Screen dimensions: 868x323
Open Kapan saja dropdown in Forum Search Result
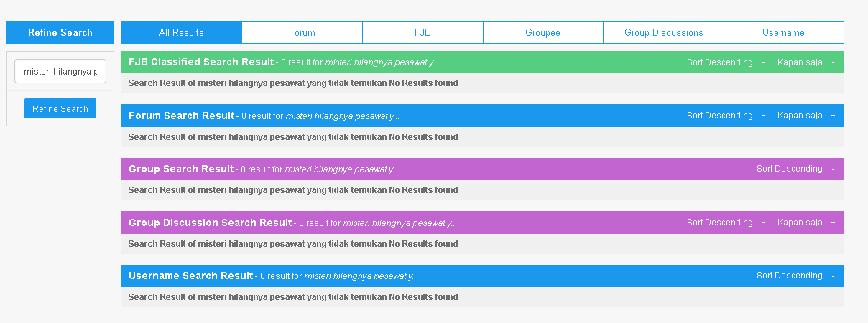pos(806,116)
